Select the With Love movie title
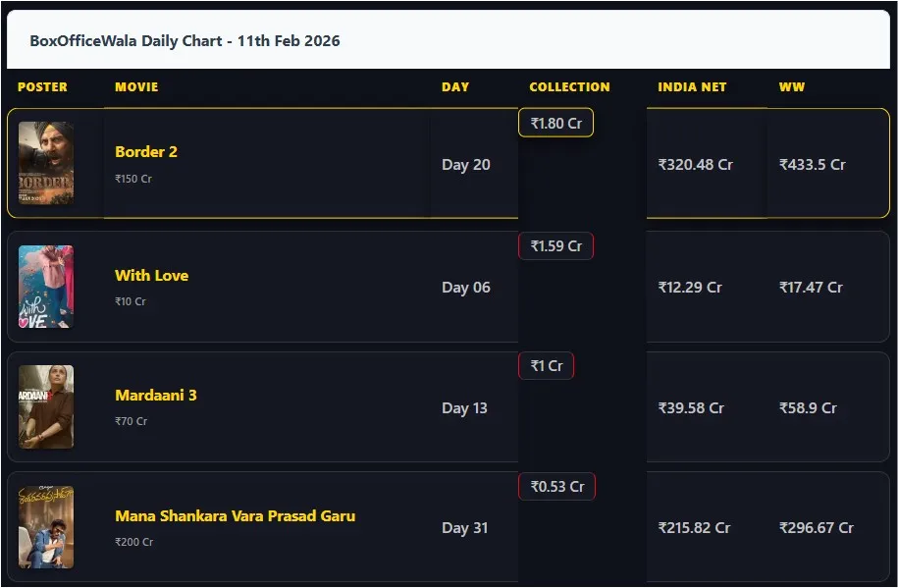Image resolution: width=898 pixels, height=588 pixels. click(x=151, y=276)
